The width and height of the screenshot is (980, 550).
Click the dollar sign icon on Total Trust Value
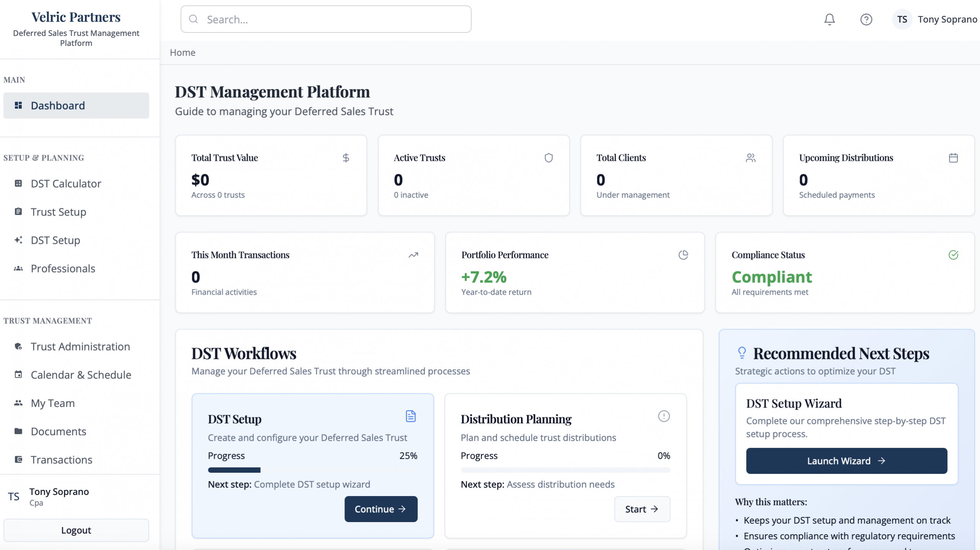click(x=346, y=158)
